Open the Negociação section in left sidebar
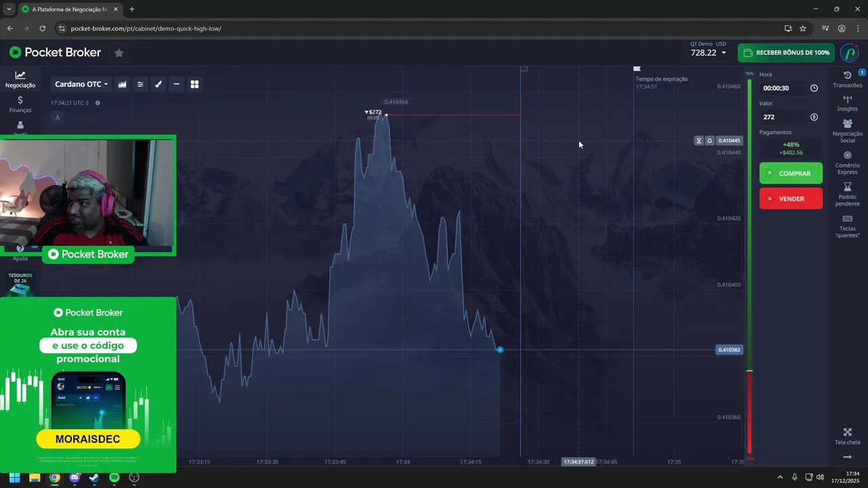 click(20, 79)
